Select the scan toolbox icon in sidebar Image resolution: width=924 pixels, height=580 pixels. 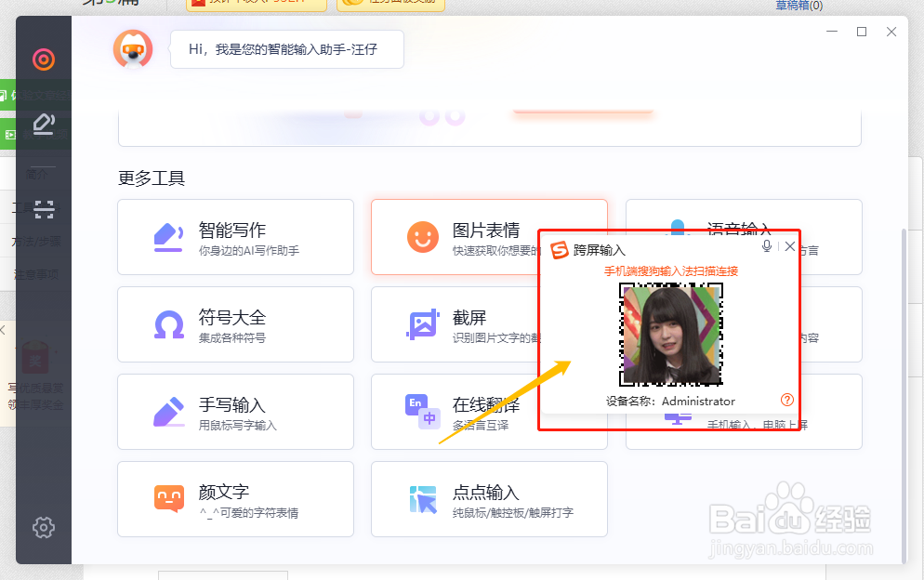(x=44, y=209)
